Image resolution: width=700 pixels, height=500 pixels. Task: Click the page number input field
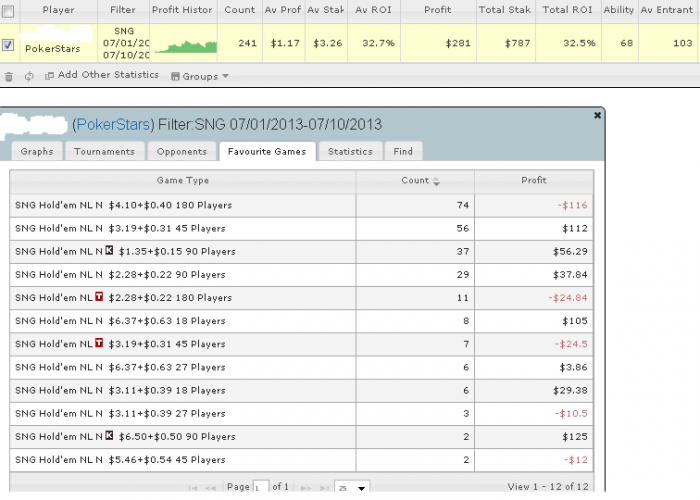[x=261, y=487]
